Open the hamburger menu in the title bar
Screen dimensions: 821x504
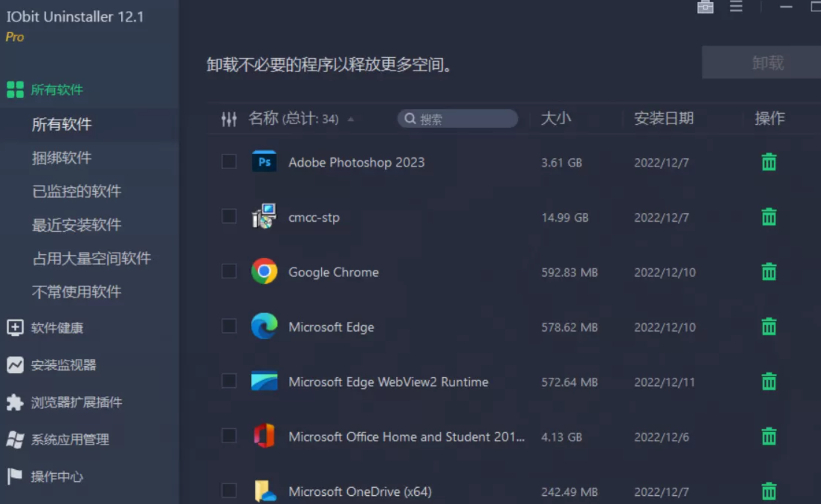735,7
